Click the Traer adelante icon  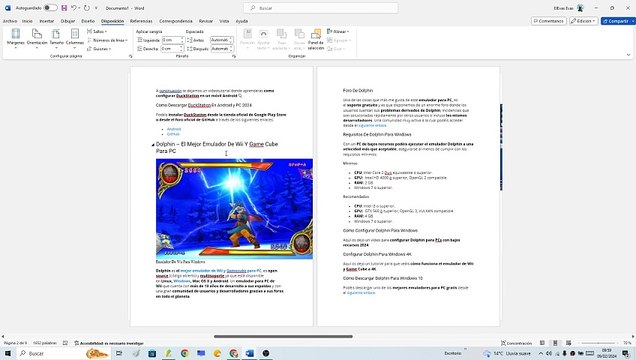pos(281,39)
